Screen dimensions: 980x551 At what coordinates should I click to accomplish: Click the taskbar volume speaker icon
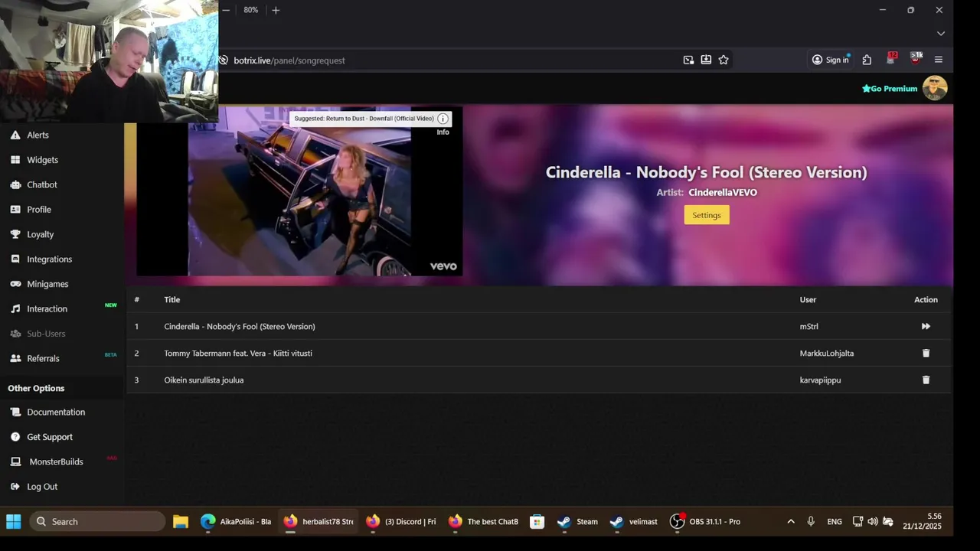873,522
